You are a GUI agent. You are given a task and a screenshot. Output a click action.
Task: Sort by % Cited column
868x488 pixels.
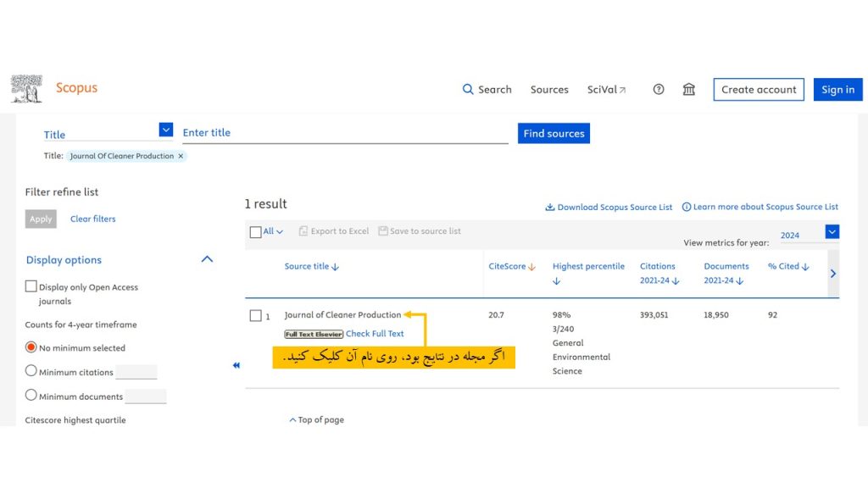(788, 266)
